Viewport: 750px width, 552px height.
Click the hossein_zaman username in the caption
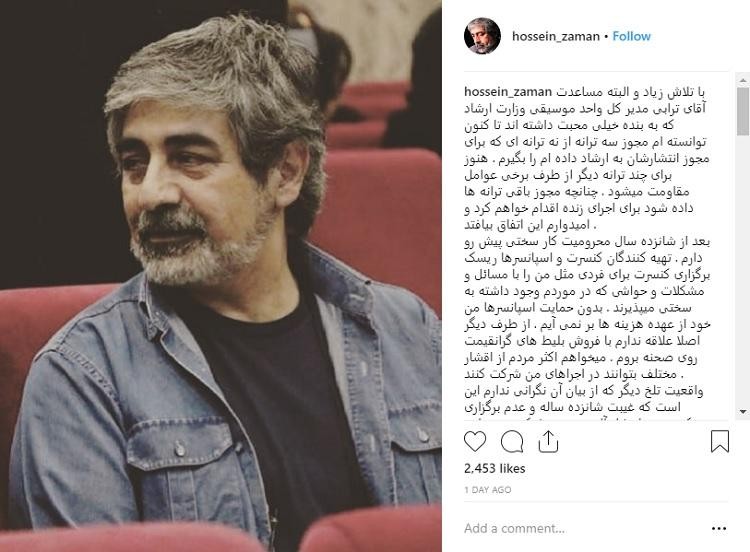[508, 92]
